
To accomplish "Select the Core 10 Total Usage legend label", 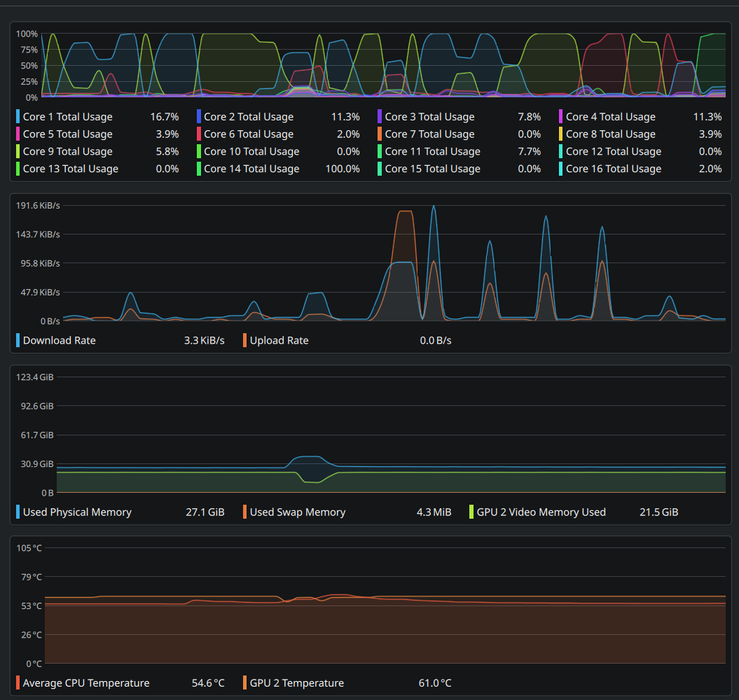I will 251,152.
